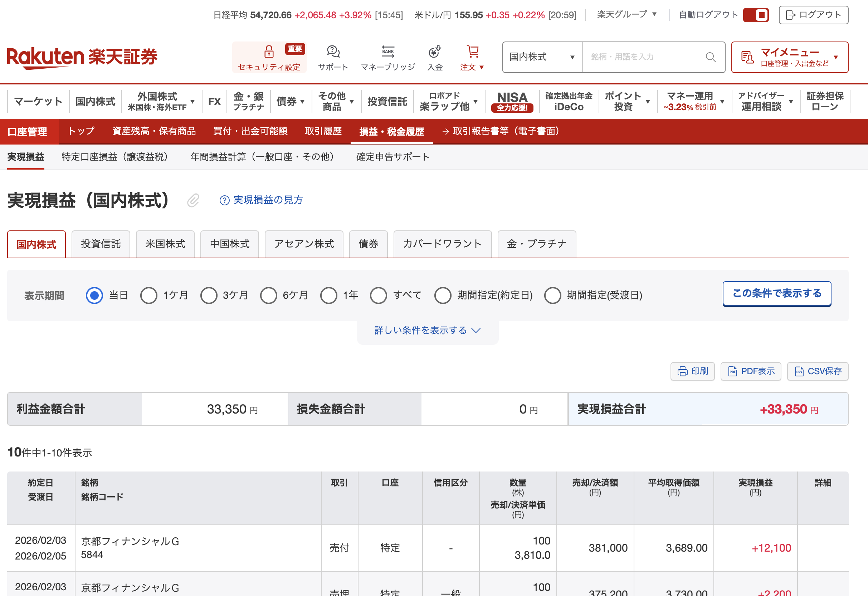
Task: Choose 期間指定(受渡日) radio option
Action: point(552,295)
